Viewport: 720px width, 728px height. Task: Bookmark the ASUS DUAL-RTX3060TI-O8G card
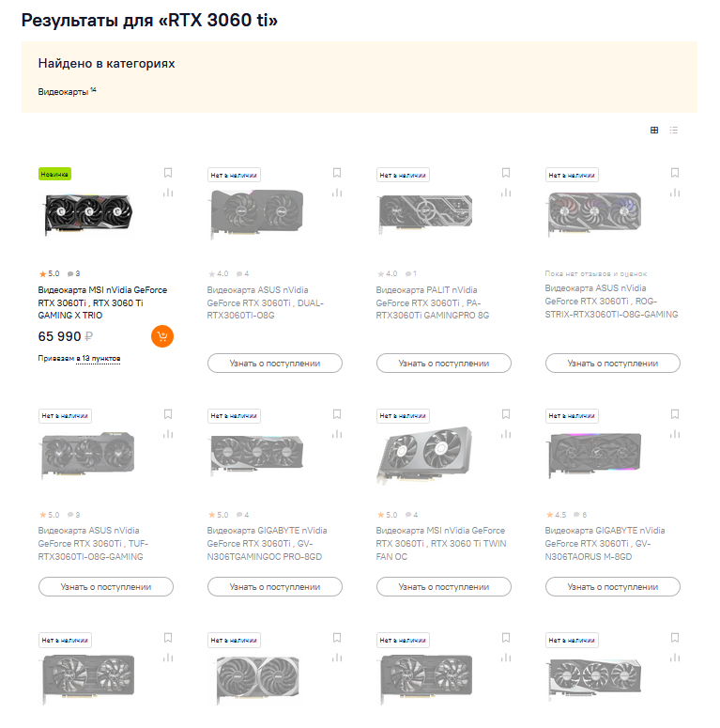click(x=337, y=173)
